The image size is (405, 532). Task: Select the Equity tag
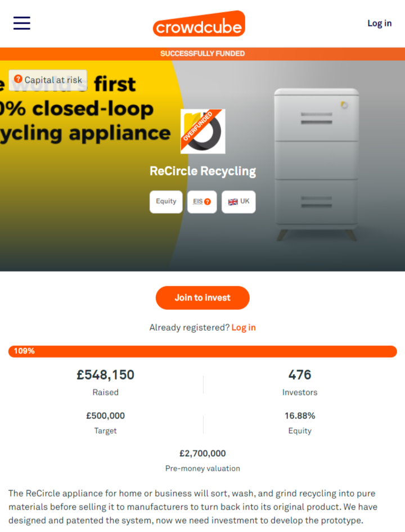[166, 201]
